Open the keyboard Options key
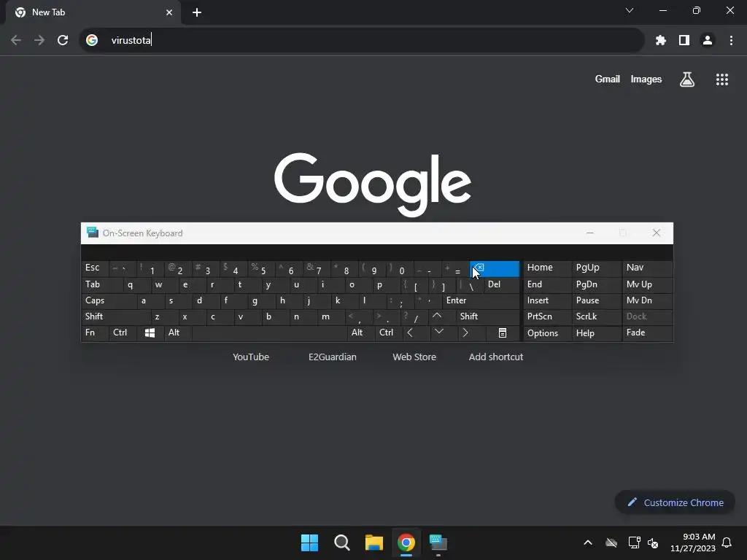The image size is (747, 560). click(x=547, y=333)
